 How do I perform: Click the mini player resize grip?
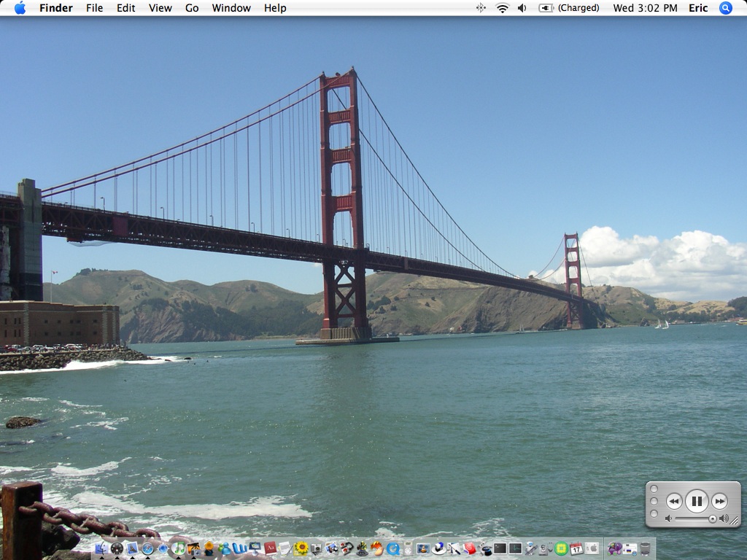tap(734, 521)
